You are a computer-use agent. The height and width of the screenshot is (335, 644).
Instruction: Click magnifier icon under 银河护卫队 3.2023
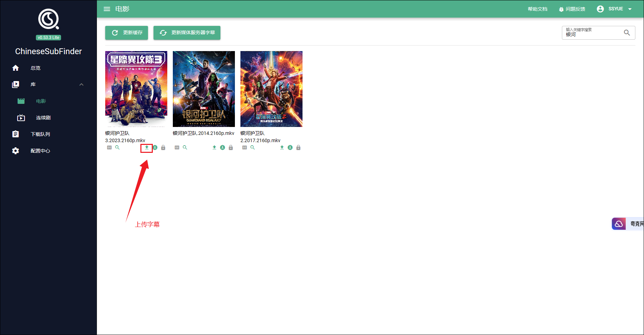(x=117, y=148)
